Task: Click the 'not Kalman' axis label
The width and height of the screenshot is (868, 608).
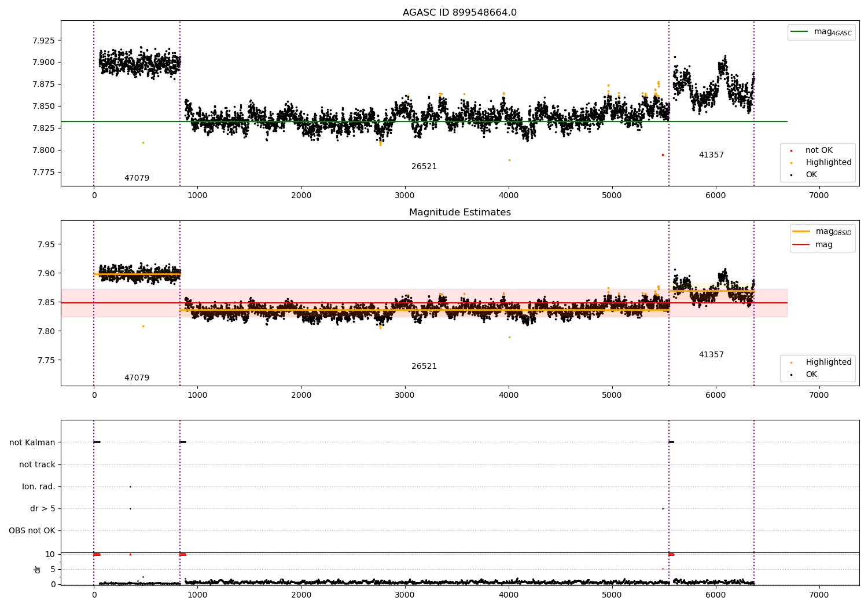Action: tap(32, 443)
